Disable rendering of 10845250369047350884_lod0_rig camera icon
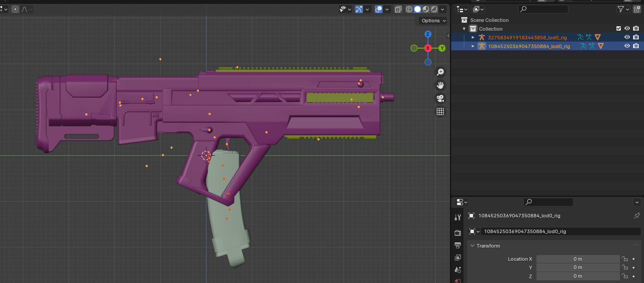 [x=636, y=46]
